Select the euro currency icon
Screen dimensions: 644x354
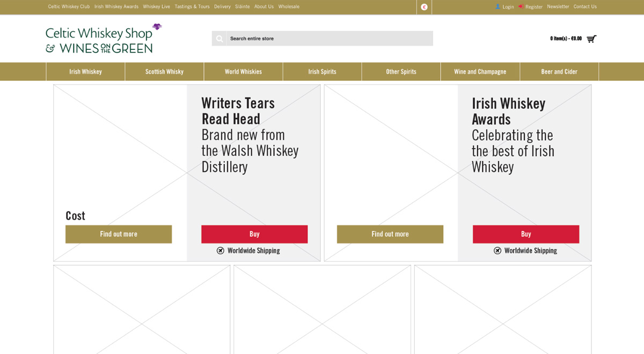424,7
